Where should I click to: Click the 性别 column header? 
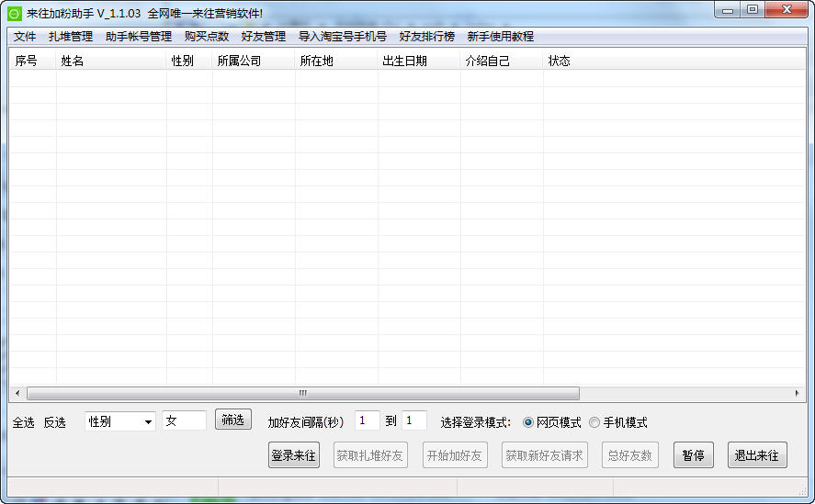tap(189, 61)
